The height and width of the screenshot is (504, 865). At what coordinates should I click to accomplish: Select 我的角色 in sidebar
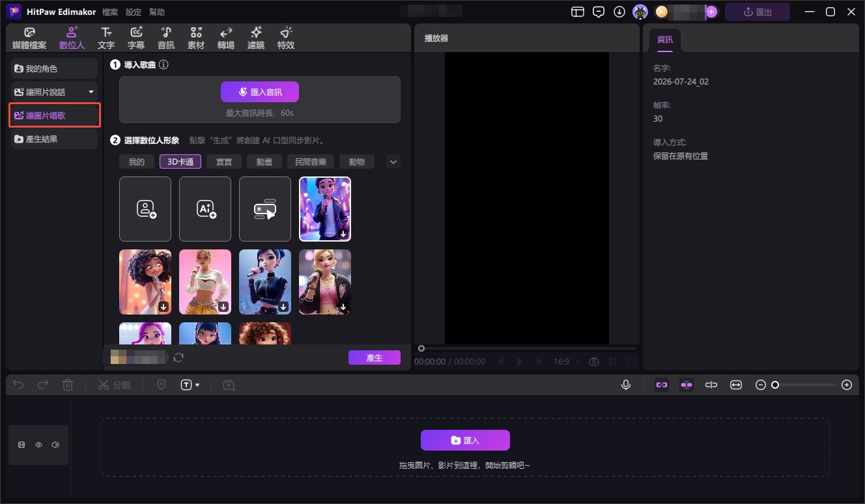(x=54, y=68)
